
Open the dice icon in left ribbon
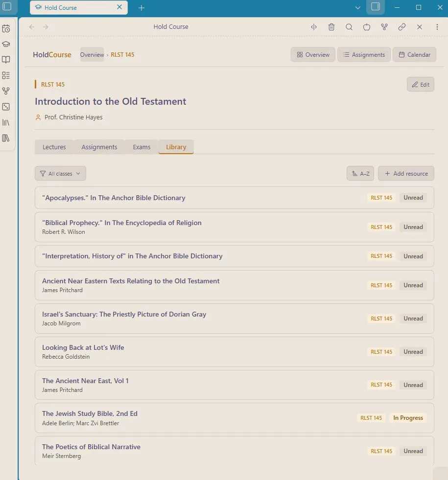[x=6, y=107]
